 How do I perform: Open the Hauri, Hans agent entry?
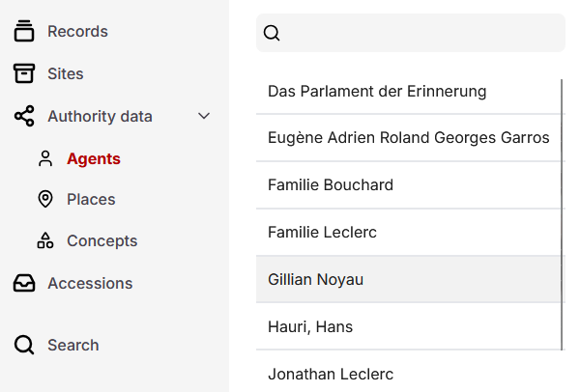coord(309,326)
